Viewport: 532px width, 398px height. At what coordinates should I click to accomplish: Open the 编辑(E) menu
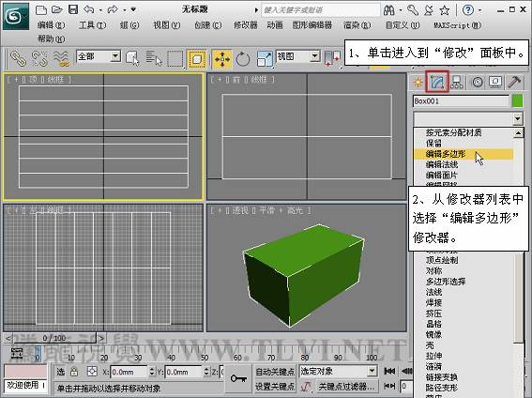[x=52, y=25]
